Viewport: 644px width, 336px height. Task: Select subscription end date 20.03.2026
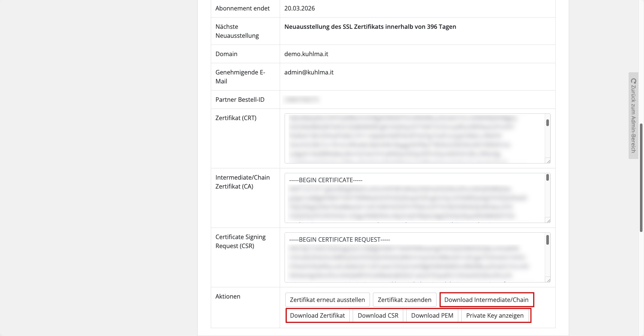click(x=300, y=8)
